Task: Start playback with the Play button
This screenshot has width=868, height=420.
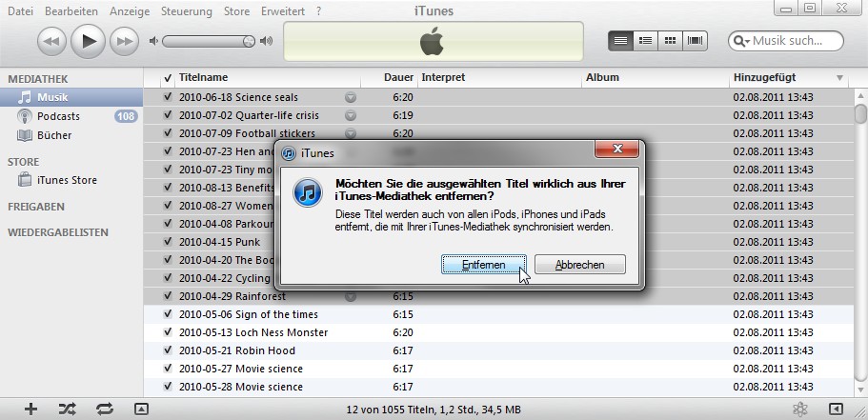Action: click(88, 42)
